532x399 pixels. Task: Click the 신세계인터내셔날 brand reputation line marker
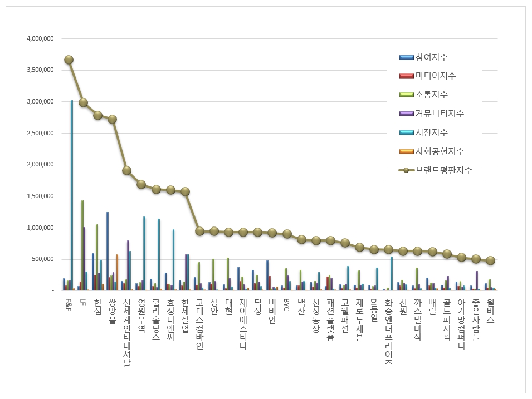coord(127,170)
